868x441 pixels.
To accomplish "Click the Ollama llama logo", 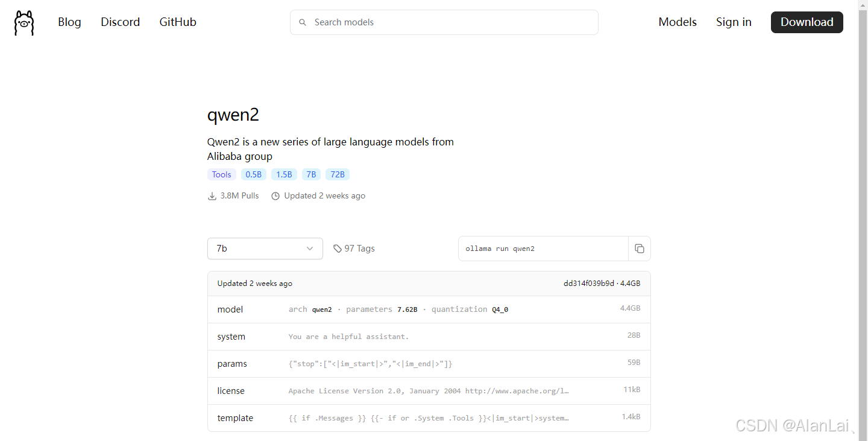I will (24, 22).
